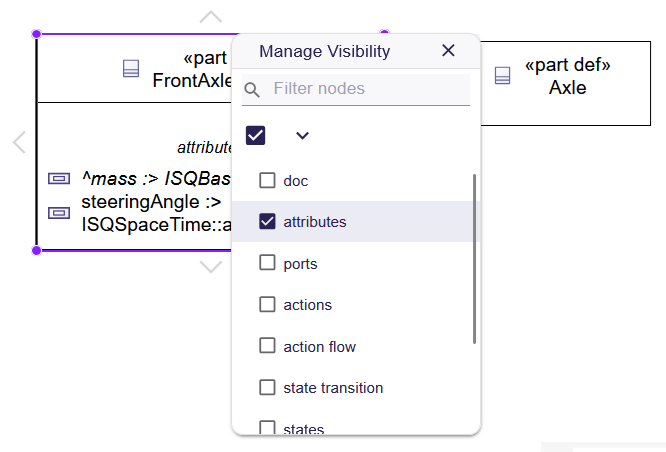666x452 pixels.
Task: Click the search magnifier icon
Action: (253, 89)
